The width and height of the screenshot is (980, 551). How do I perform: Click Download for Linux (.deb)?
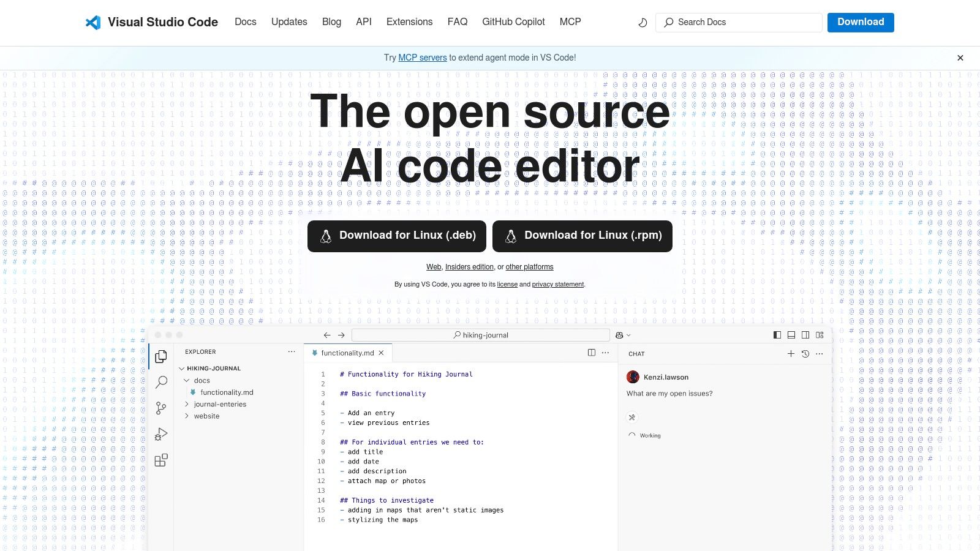point(397,236)
